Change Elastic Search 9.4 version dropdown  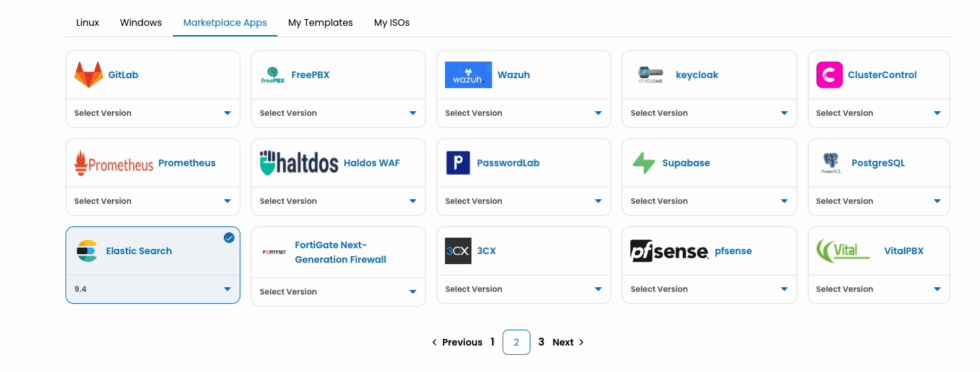153,289
